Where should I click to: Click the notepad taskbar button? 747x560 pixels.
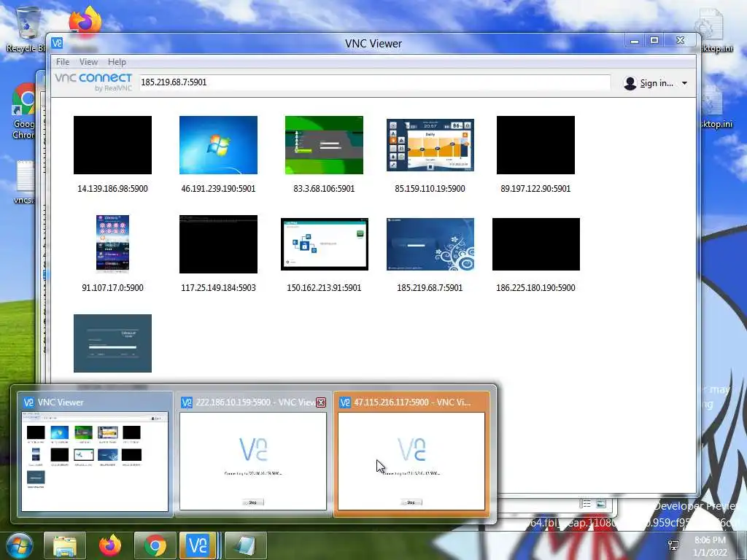pos(245,545)
